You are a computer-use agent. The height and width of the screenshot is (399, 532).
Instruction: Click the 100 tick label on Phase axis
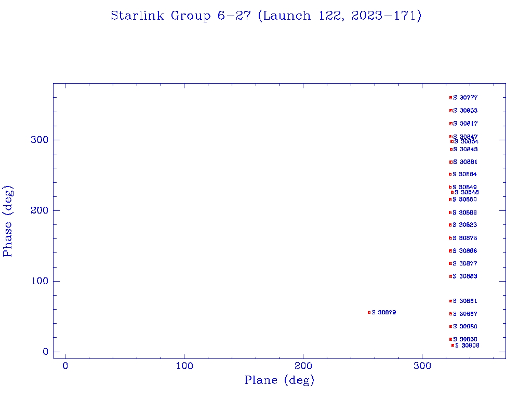39,281
